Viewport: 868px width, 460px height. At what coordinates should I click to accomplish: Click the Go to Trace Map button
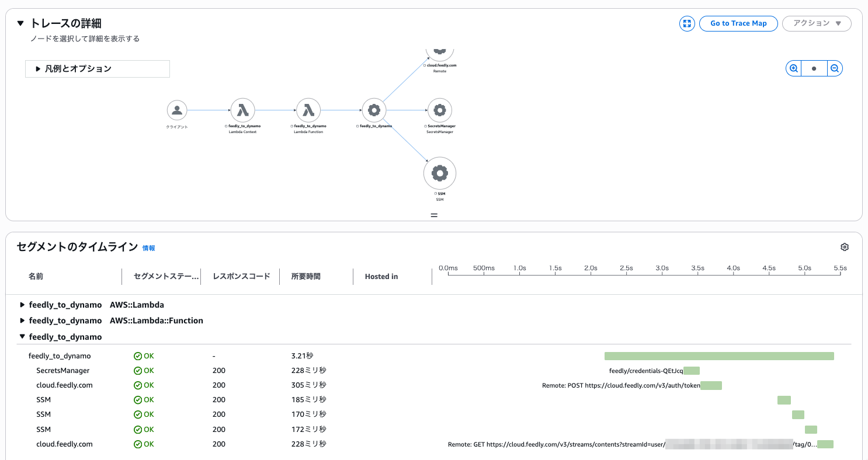pos(738,23)
